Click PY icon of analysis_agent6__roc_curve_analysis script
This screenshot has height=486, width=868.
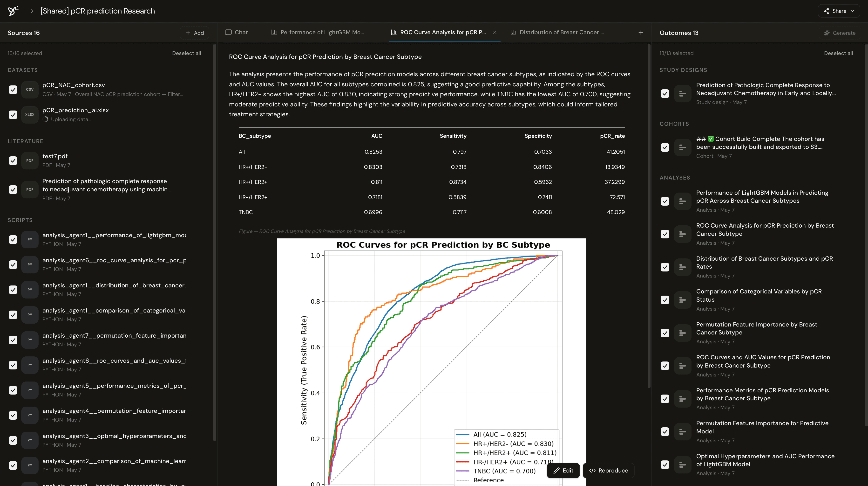click(x=30, y=265)
